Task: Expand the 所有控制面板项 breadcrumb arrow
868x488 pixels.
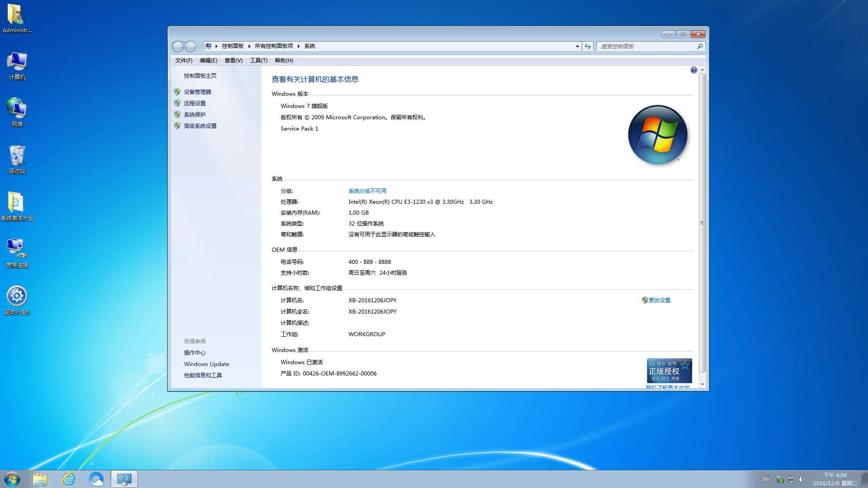Action: (298, 46)
